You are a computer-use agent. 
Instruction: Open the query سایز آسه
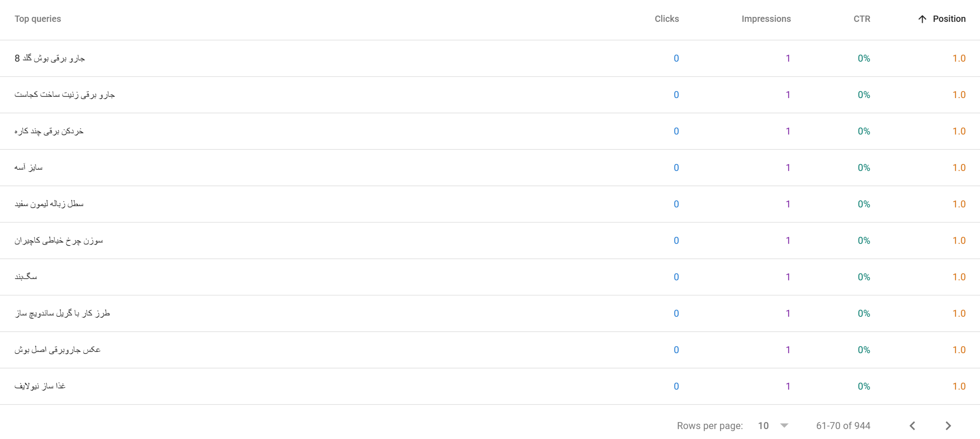point(29,167)
